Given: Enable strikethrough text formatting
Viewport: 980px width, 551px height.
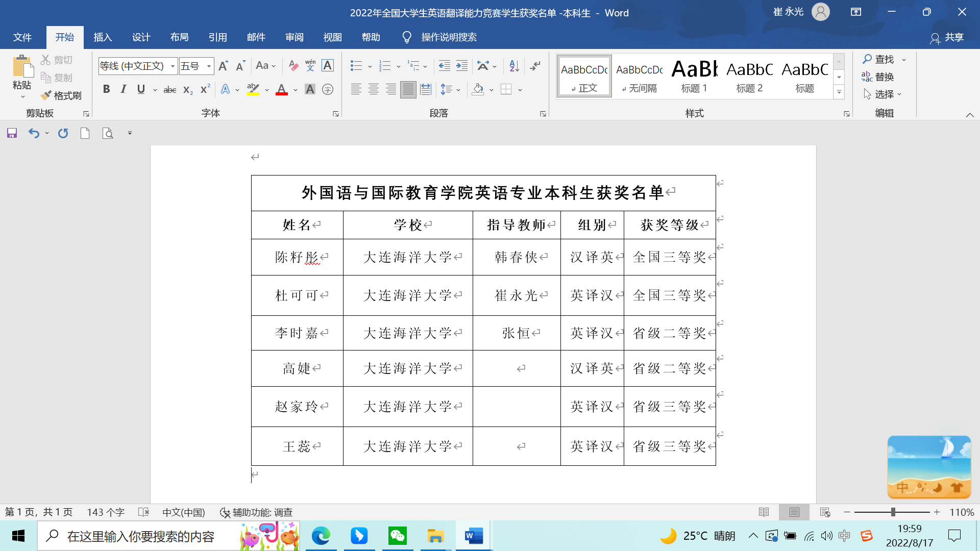Looking at the screenshot, I should [x=169, y=90].
